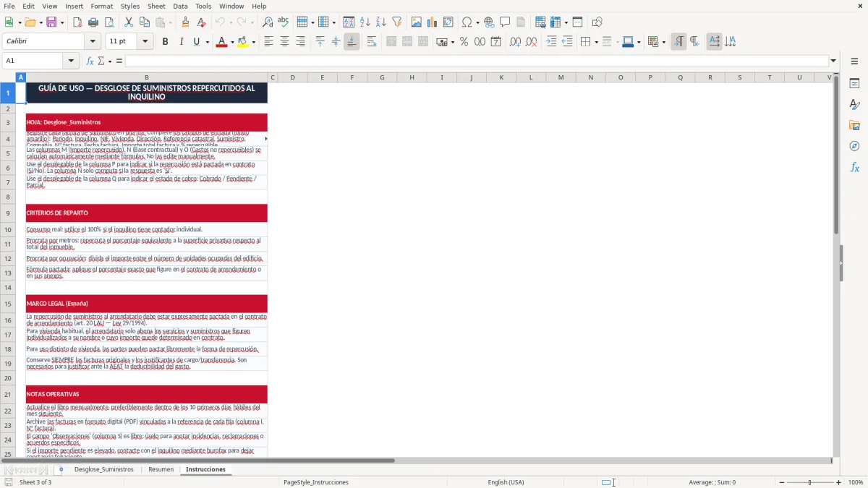Toggle Underline formatting

pos(196,42)
